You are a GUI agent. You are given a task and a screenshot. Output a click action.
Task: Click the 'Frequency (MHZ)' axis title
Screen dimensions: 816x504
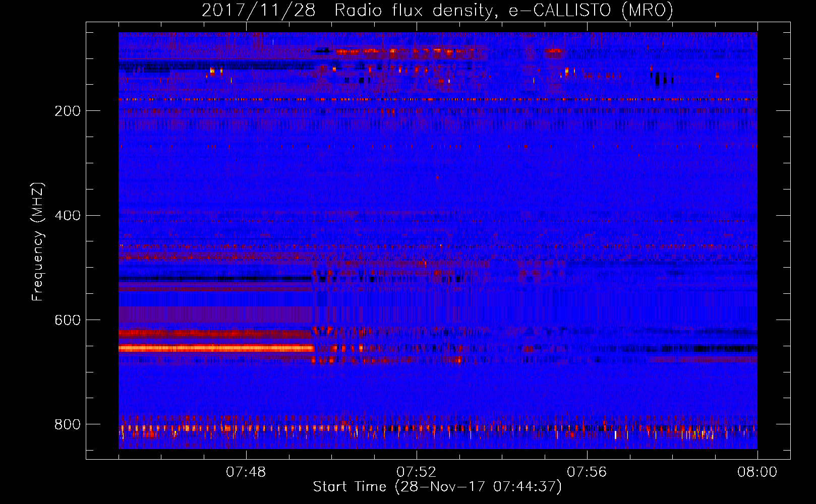(38, 241)
